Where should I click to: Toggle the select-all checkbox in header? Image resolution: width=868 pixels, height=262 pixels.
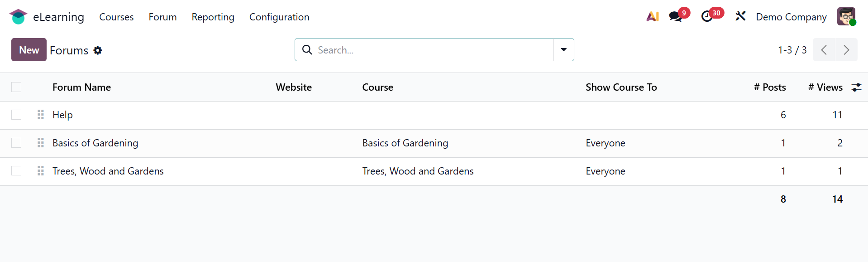click(x=16, y=87)
